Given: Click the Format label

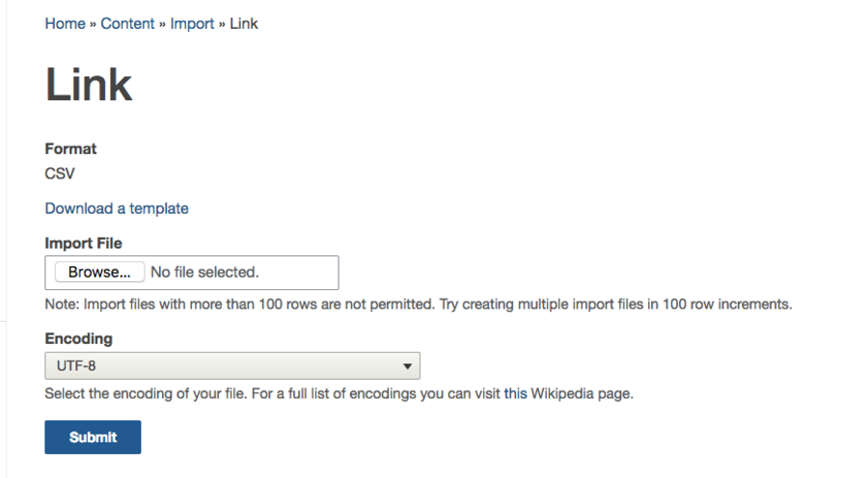Looking at the screenshot, I should tap(70, 148).
